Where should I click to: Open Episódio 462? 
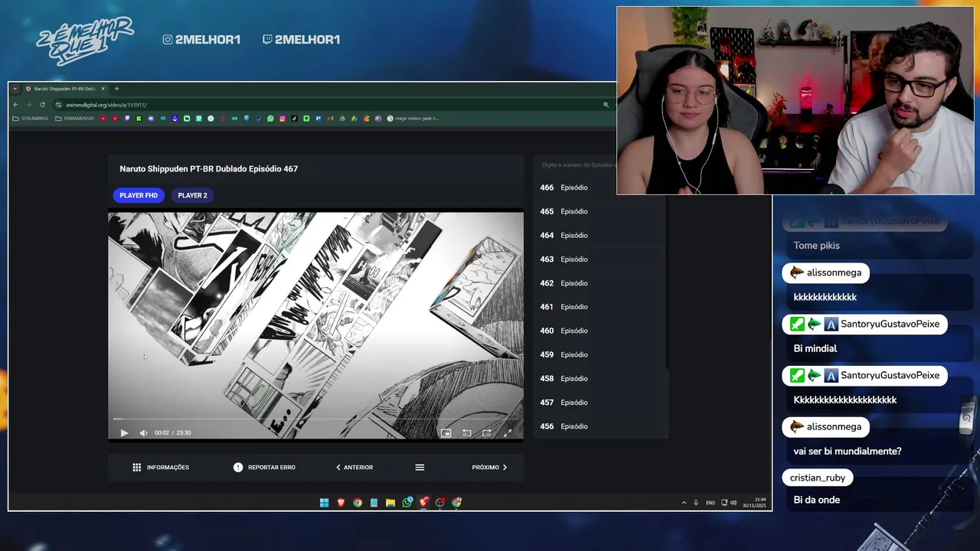(x=599, y=283)
